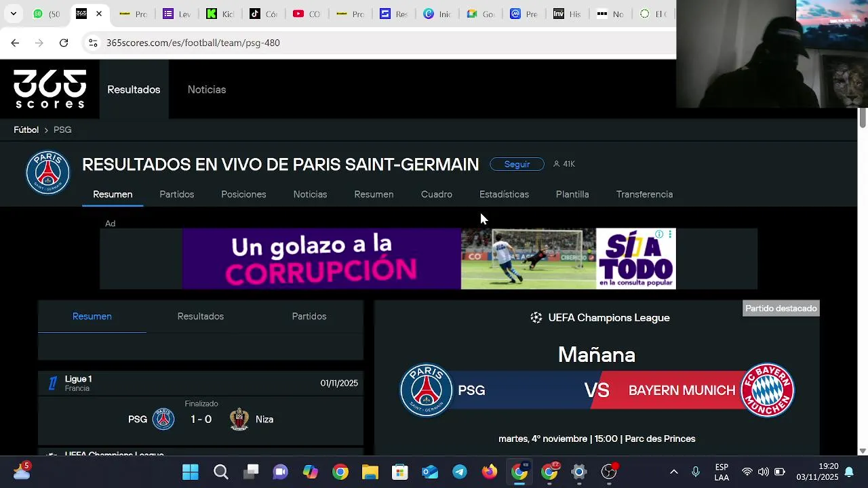
Task: Show hidden tray icons chevron
Action: [673, 472]
